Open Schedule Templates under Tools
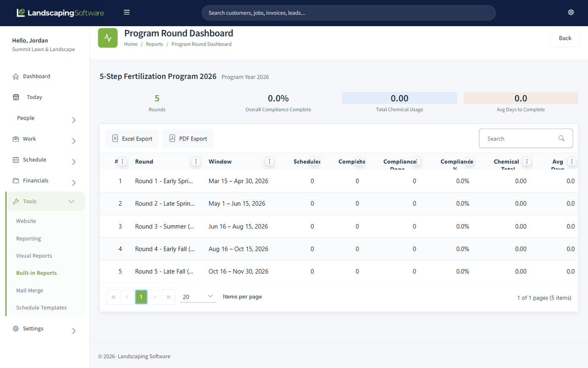The width and height of the screenshot is (588, 368). (x=41, y=308)
